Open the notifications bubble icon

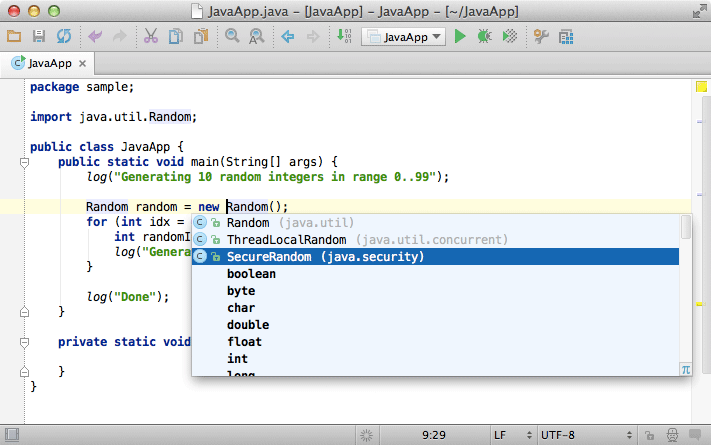(695, 435)
